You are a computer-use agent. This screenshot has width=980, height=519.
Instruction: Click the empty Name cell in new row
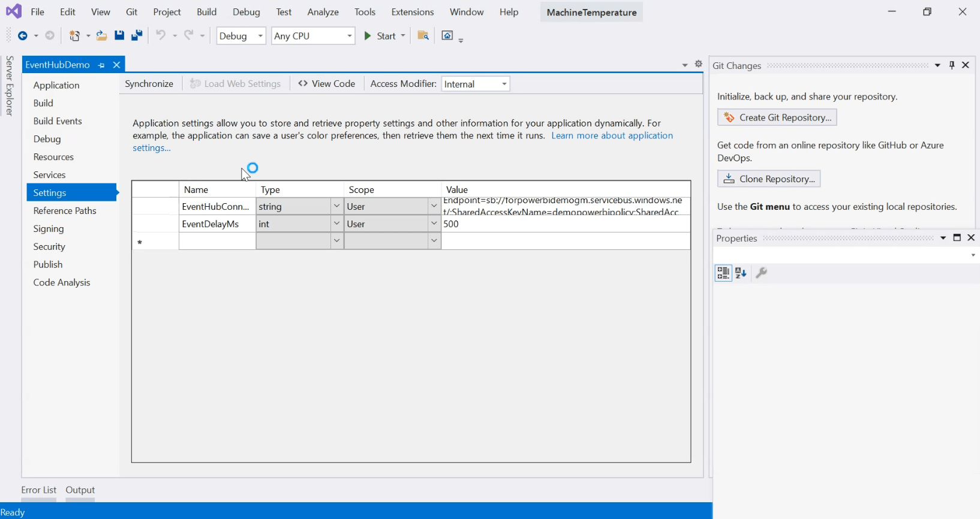tap(218, 241)
